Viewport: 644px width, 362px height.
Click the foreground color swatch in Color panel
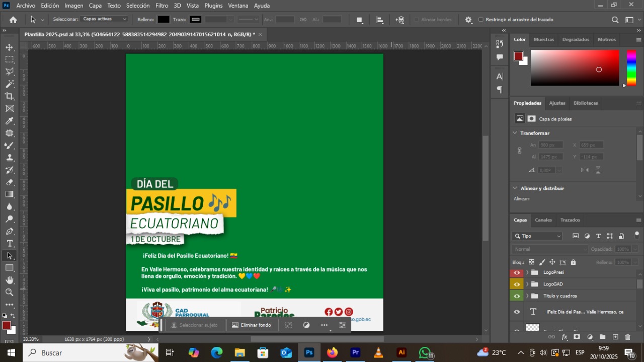click(x=518, y=56)
